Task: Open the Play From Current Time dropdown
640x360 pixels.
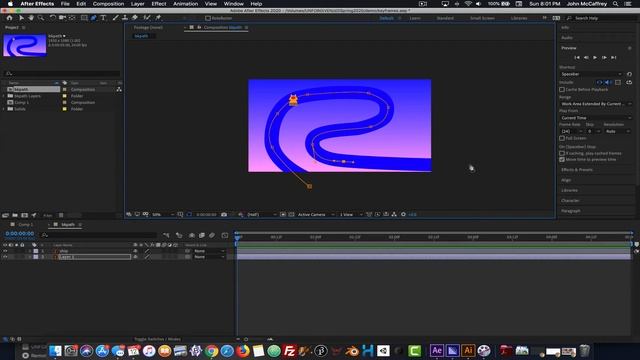Action: [x=596, y=118]
